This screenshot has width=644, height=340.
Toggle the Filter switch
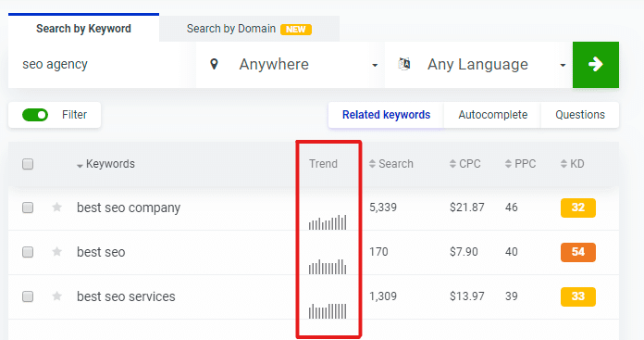click(35, 115)
